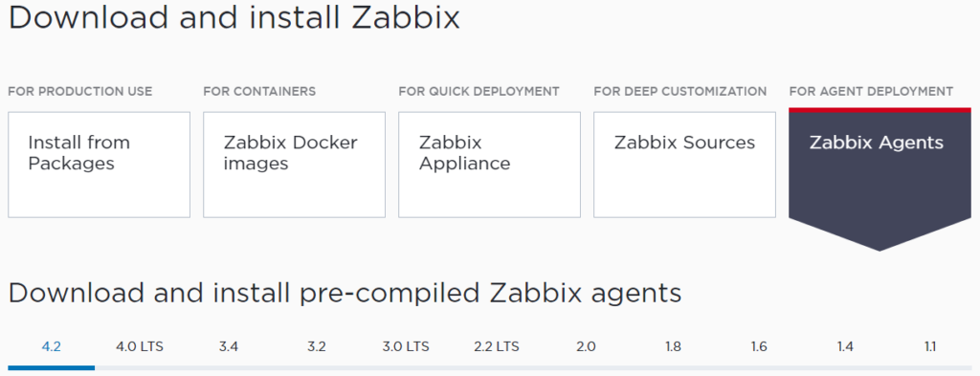Click the For Agent Deployment label
This screenshot has height=376, width=980.
click(x=871, y=92)
